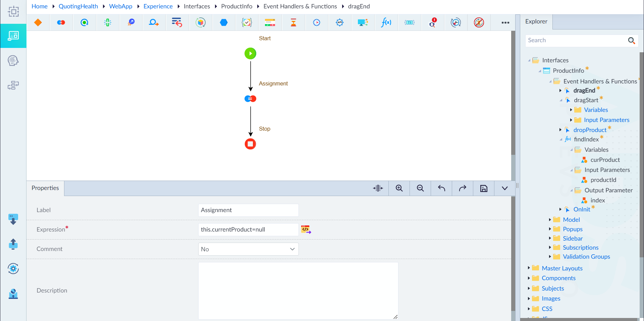Select the blue hexagon toolbar icon
The height and width of the screenshot is (321, 644).
pos(224,22)
